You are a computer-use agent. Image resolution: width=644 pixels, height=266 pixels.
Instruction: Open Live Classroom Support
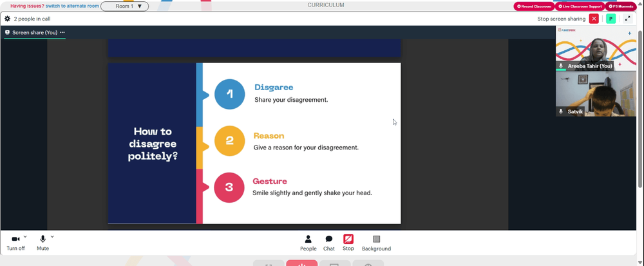(580, 6)
